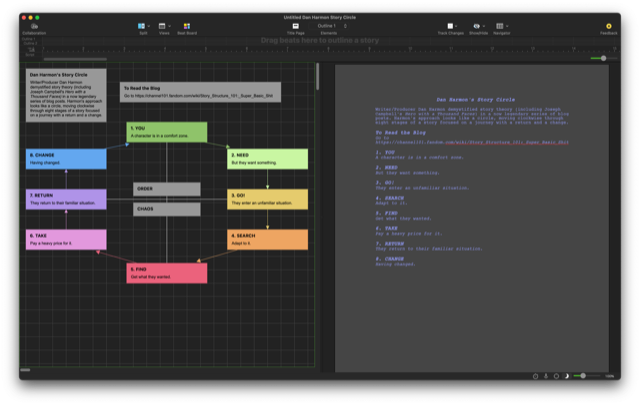
Task: Click the Title Page icon
Action: click(295, 26)
